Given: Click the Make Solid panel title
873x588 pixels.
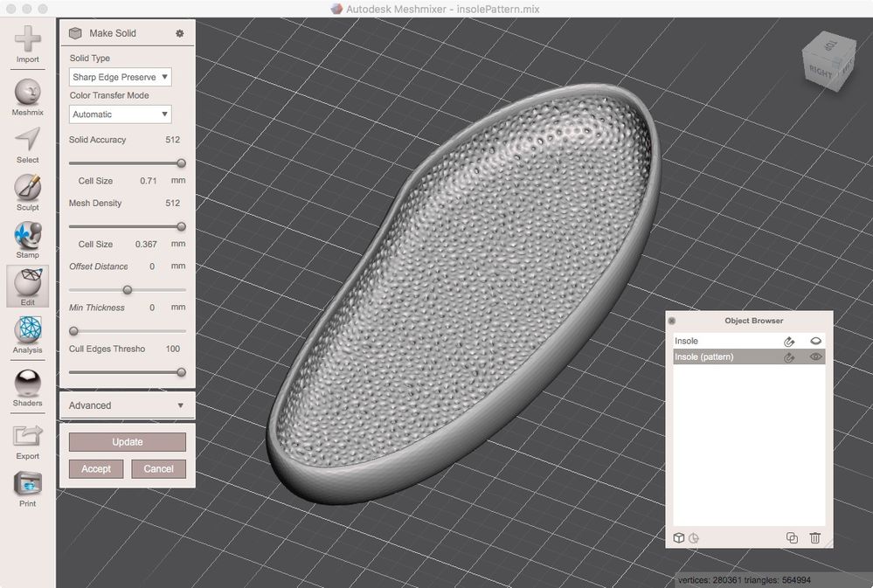Looking at the screenshot, I should (x=113, y=33).
